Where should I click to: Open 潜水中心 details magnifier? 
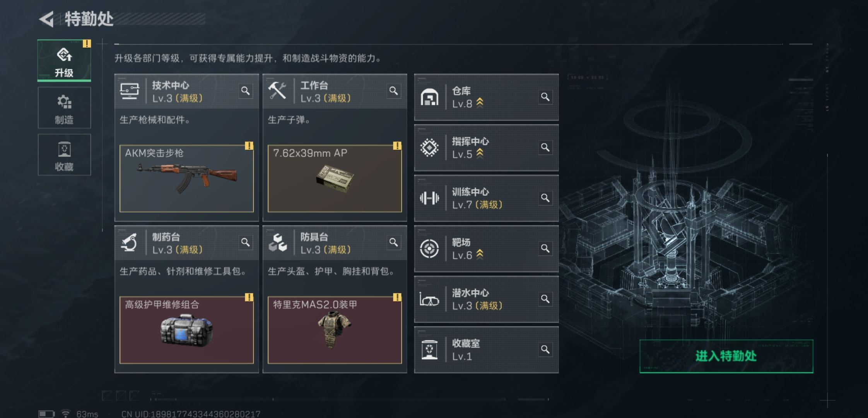[545, 299]
